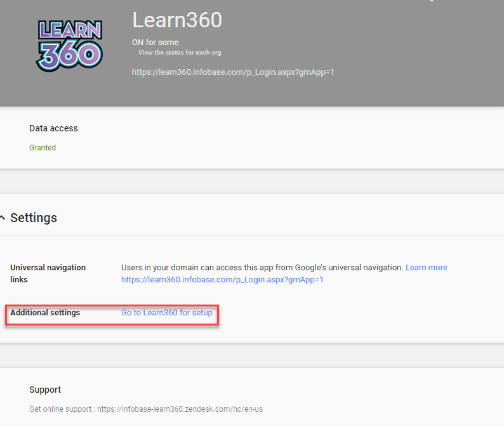Collapse the Settings section chevron
Viewport: 504px width, 427px height.
[x=3, y=218]
